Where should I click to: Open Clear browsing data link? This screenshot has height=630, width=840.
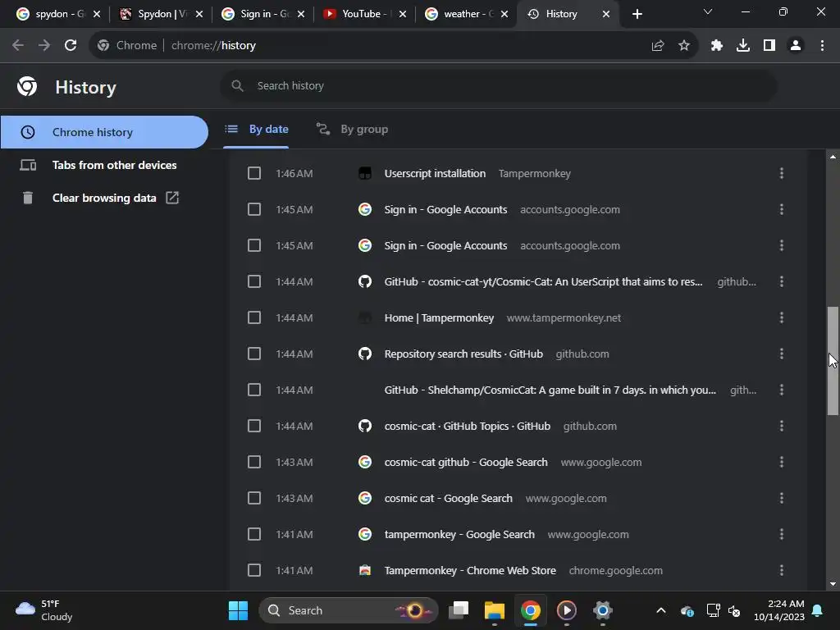pyautogui.click(x=104, y=198)
